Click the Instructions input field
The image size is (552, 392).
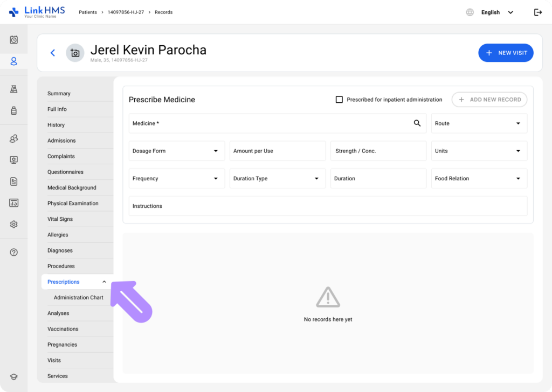[328, 206]
